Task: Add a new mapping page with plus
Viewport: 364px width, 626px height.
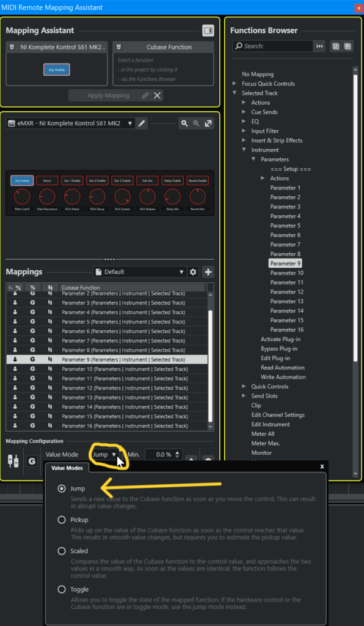Action: tap(208, 272)
